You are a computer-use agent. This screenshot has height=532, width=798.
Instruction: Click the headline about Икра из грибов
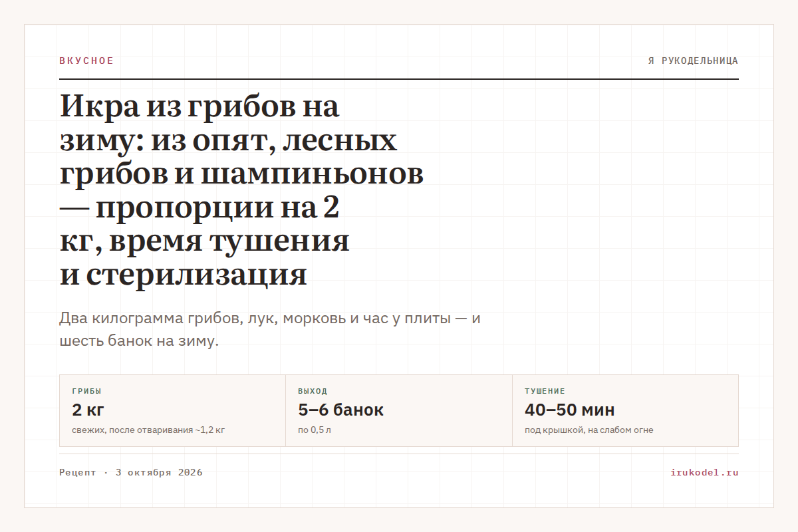(x=241, y=191)
